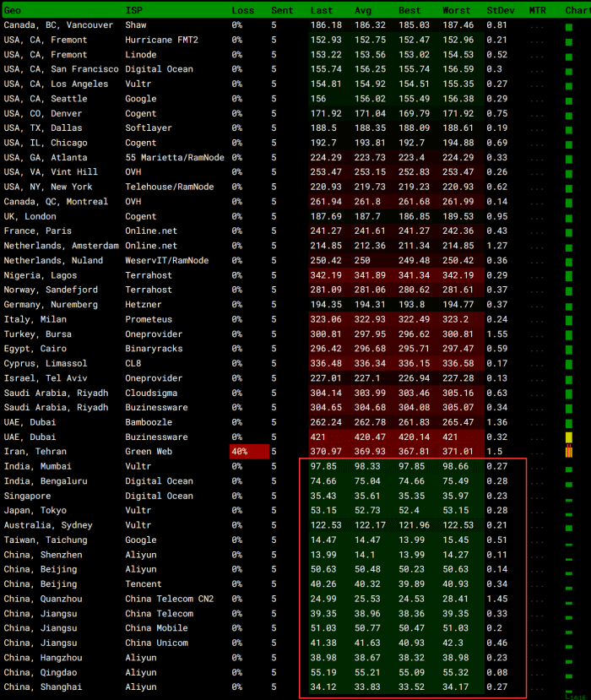Click the 40% loss cell for Iran, Tehran
The image size is (591, 700).
(x=249, y=452)
